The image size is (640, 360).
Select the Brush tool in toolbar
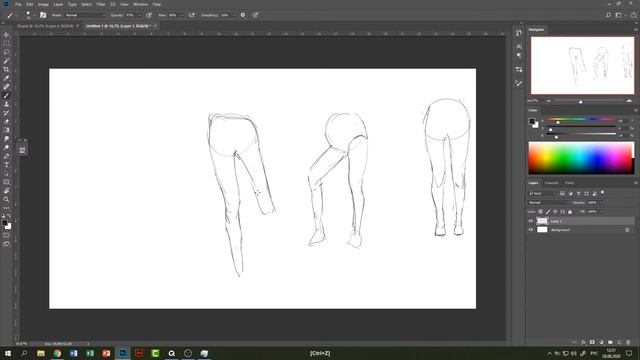[6, 96]
